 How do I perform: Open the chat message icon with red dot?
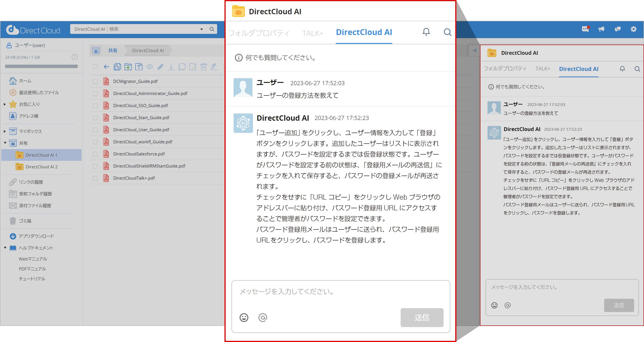click(x=585, y=29)
